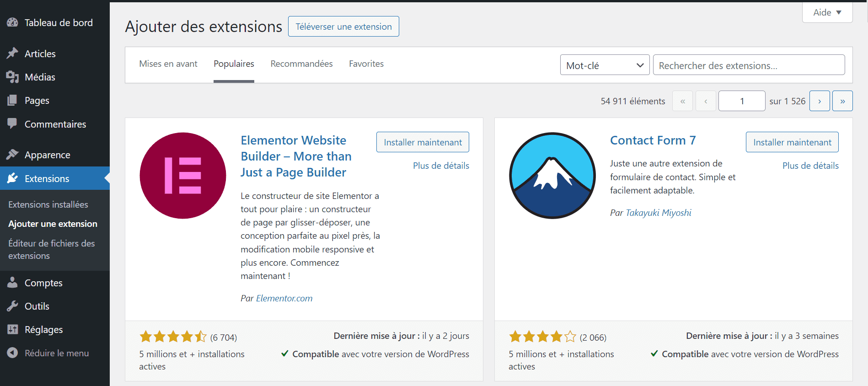Open the Elementor Website Builder title link
Screen dimensions: 868x386
pyautogui.click(x=296, y=156)
